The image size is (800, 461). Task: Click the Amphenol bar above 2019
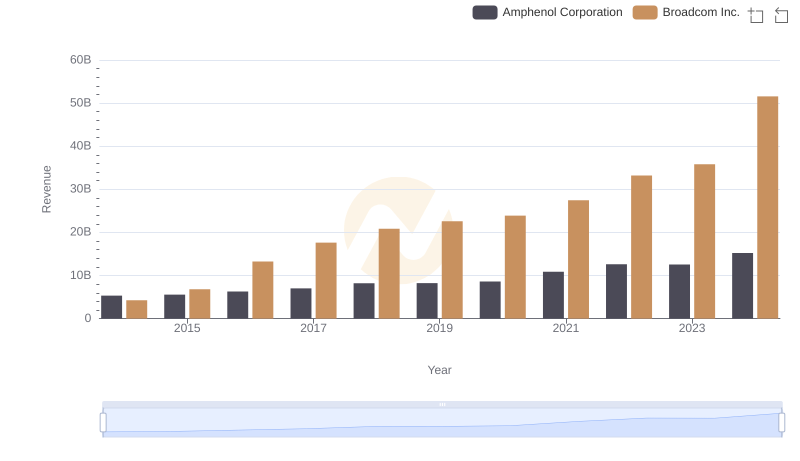[427, 300]
